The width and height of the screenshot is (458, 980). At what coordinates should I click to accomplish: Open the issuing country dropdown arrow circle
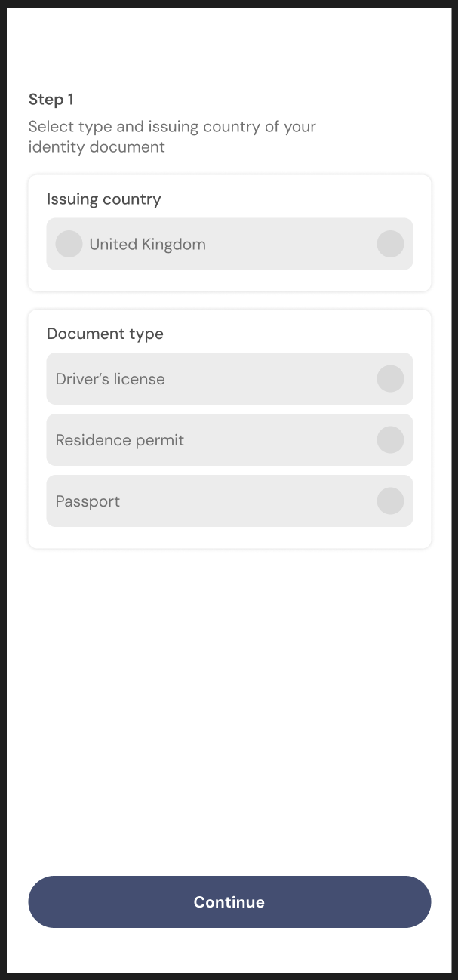click(x=390, y=244)
